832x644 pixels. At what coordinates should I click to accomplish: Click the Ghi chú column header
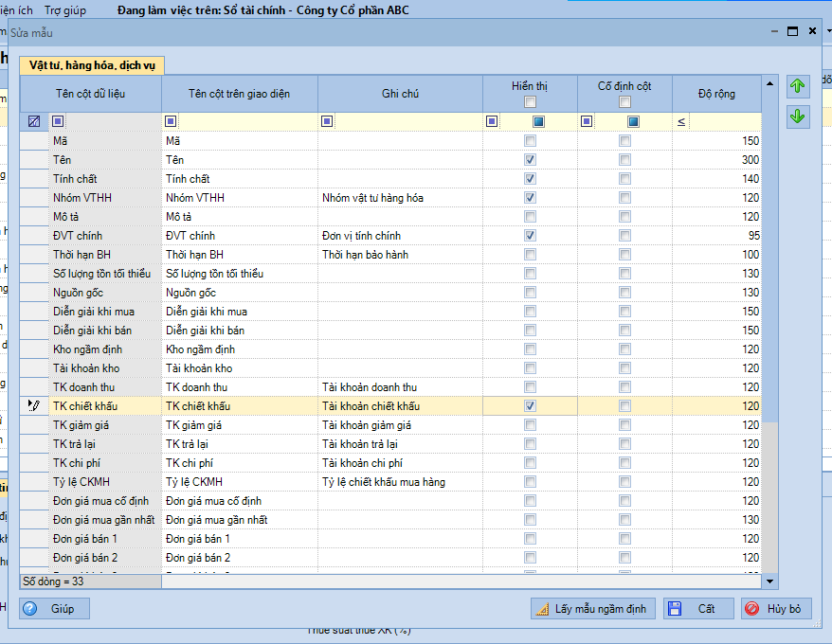400,94
